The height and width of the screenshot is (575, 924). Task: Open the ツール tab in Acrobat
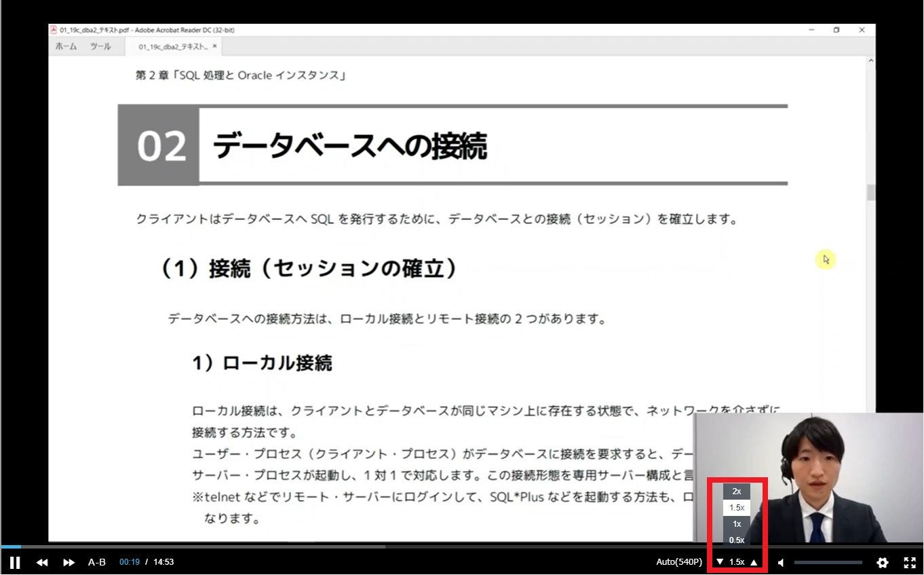(x=100, y=47)
